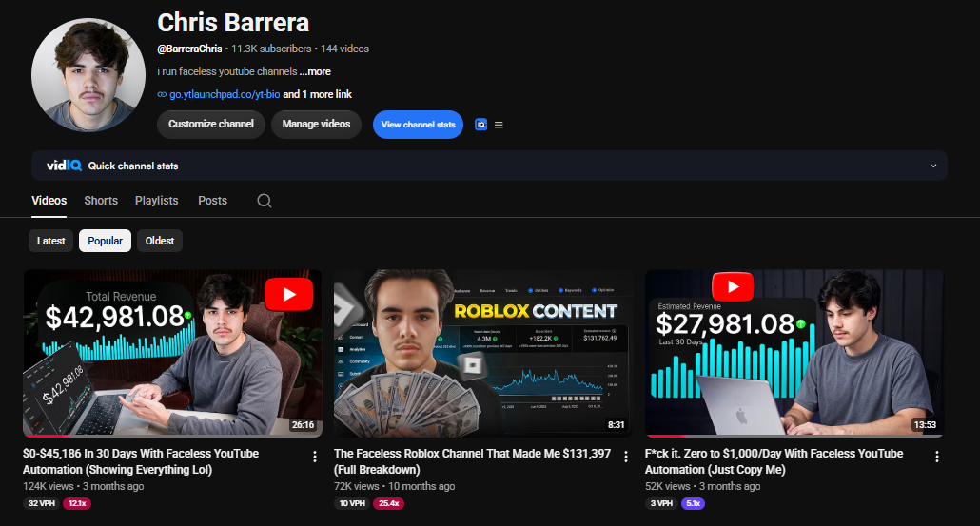
Task: Click the 11.3K subscribers text
Action: (x=271, y=49)
